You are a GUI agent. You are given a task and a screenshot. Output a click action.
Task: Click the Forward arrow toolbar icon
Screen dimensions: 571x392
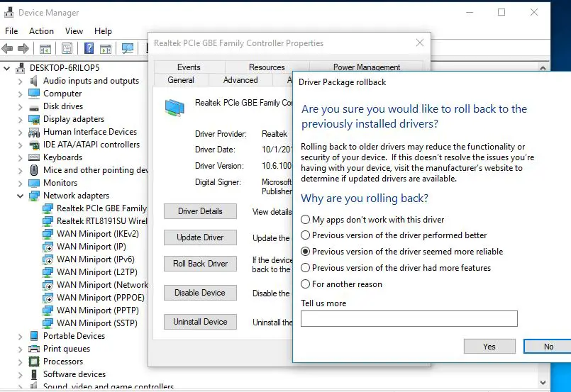(x=23, y=48)
